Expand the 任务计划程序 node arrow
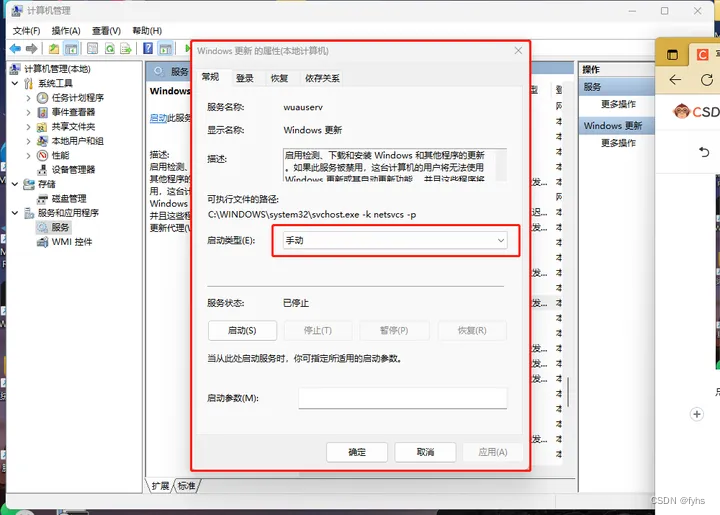This screenshot has width=720, height=515. (x=28, y=98)
